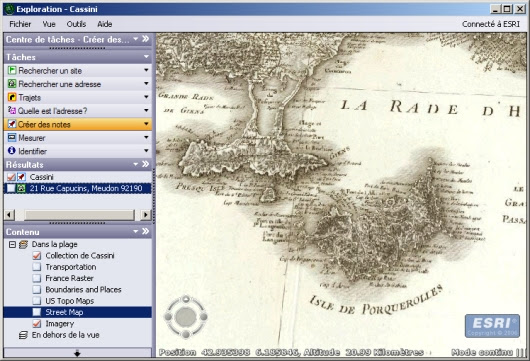530x361 pixels.
Task: Expand the Trajets dropdown arrow
Action: pos(146,97)
